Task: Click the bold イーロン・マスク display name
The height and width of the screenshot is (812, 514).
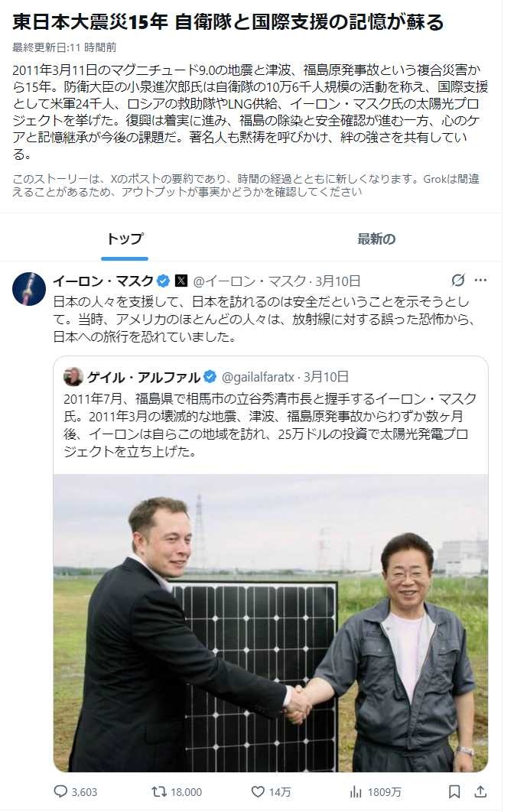Action: coord(102,281)
